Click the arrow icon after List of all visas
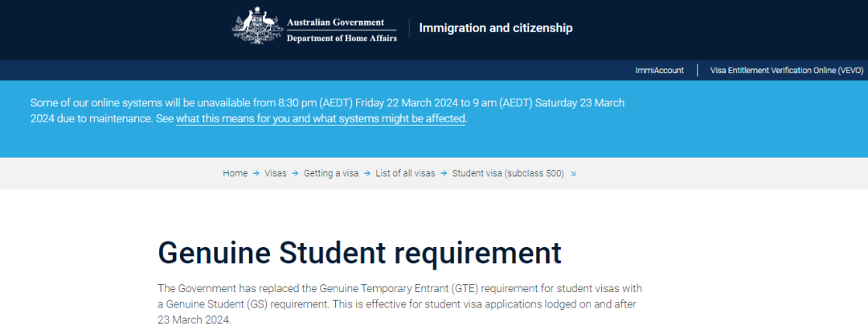Viewport: 868px width, 334px height. click(x=444, y=173)
